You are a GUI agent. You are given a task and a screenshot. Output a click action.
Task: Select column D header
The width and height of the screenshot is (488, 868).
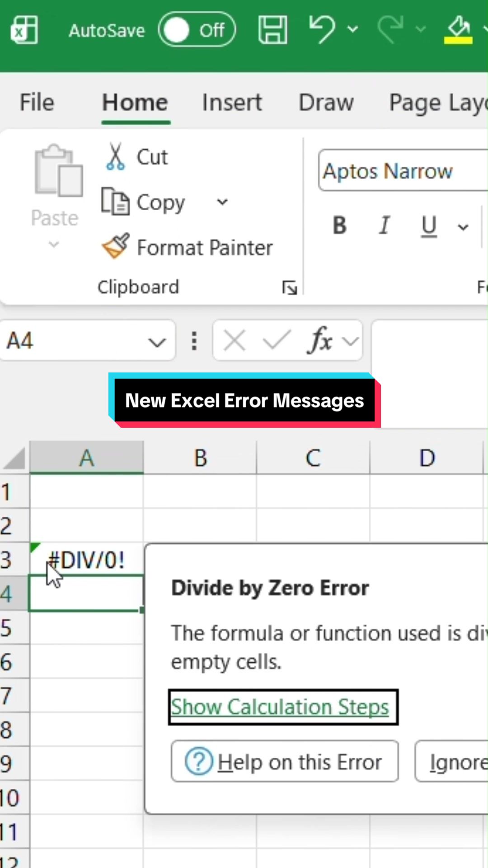427,458
